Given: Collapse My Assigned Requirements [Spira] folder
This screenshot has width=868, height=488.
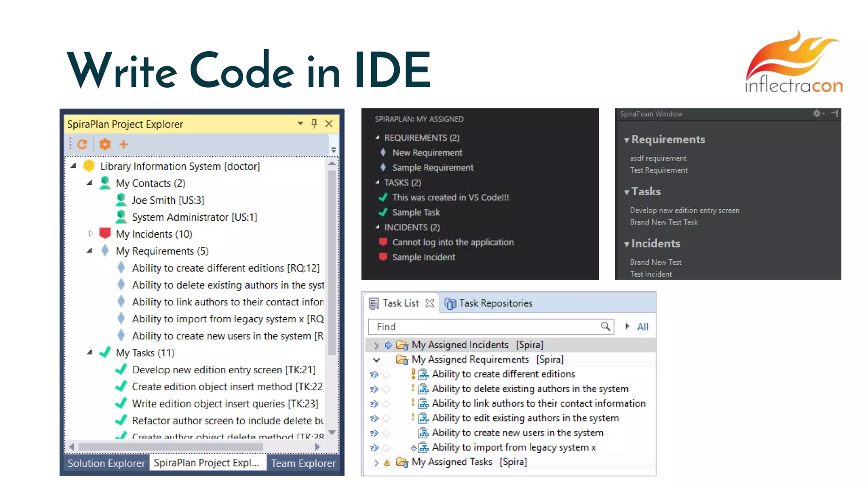Looking at the screenshot, I should [x=376, y=360].
